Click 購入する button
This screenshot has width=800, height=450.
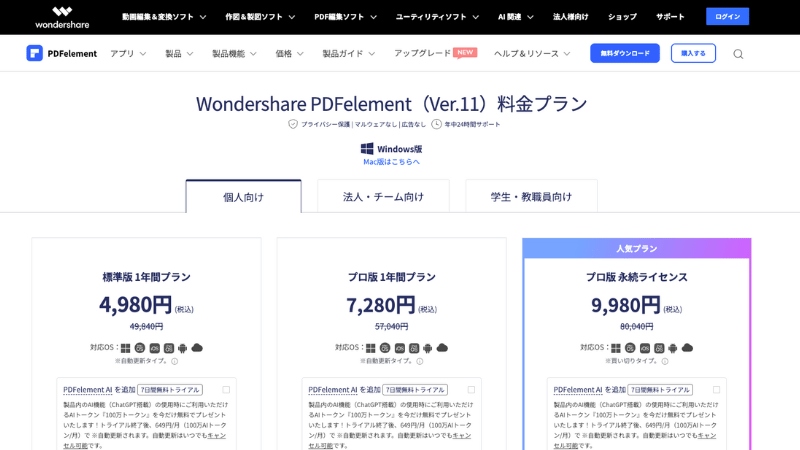[693, 53]
